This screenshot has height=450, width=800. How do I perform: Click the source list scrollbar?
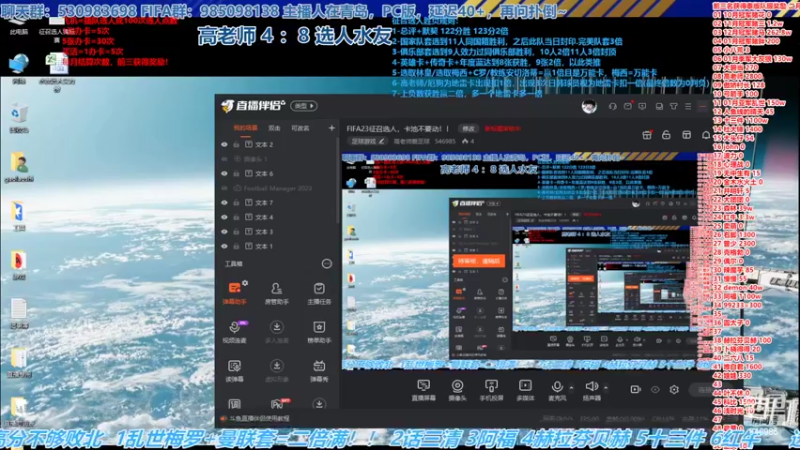tap(337, 181)
